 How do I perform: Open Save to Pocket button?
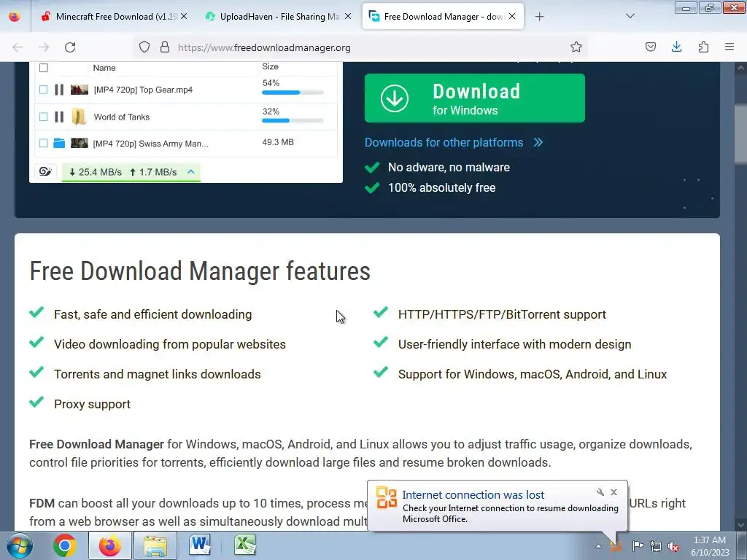(651, 47)
